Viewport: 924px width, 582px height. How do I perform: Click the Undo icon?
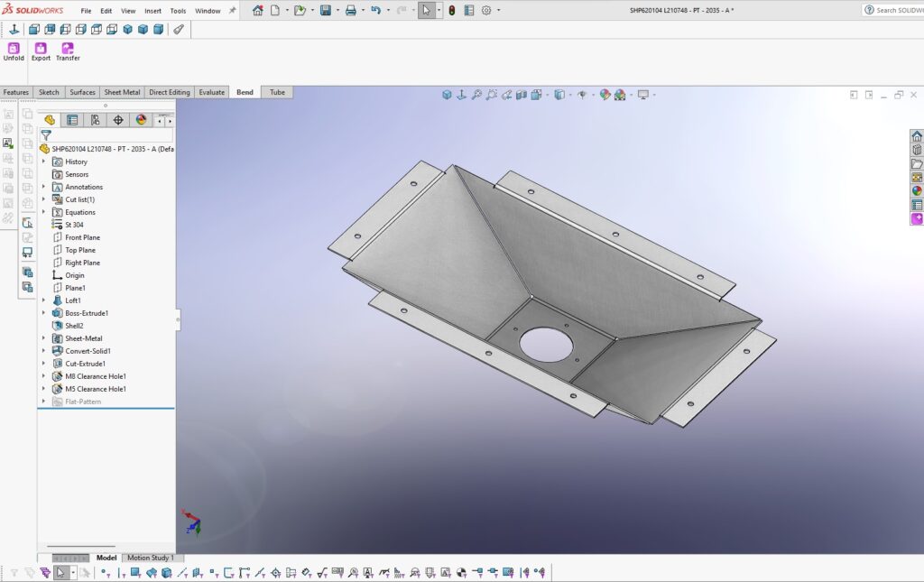pyautogui.click(x=376, y=11)
